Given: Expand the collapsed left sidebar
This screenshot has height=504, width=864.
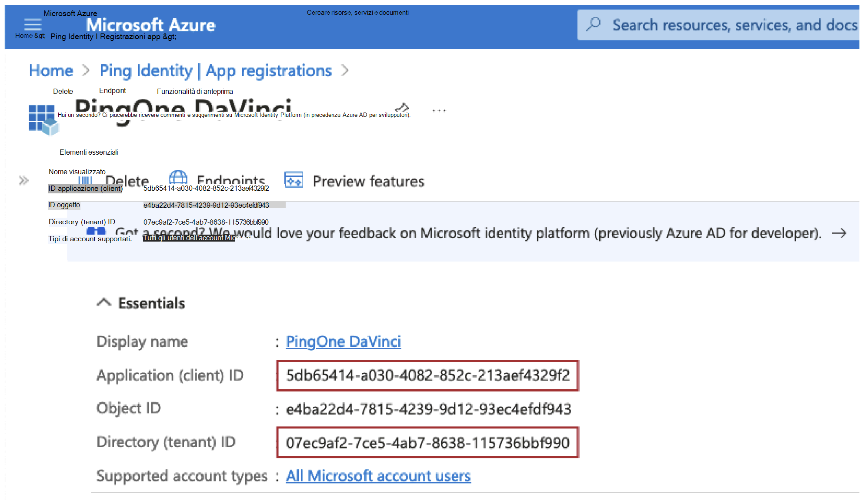Looking at the screenshot, I should pyautogui.click(x=23, y=180).
